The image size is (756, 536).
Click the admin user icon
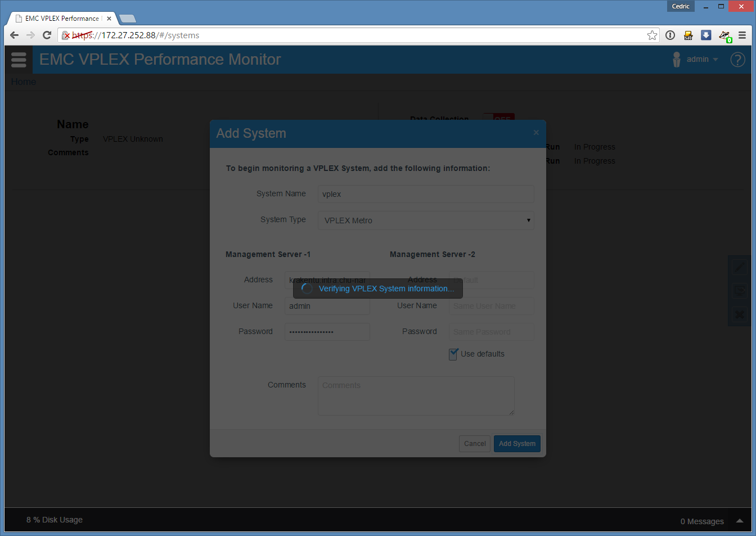coord(677,60)
